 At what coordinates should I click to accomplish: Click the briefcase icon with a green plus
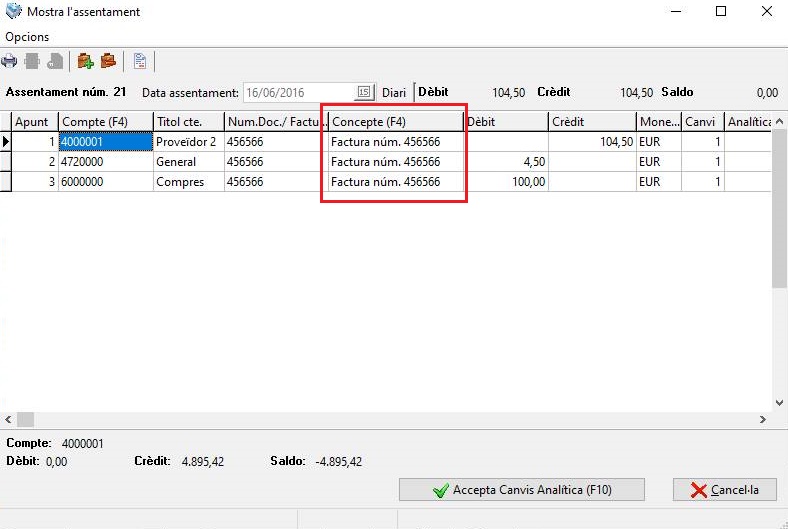coord(85,61)
